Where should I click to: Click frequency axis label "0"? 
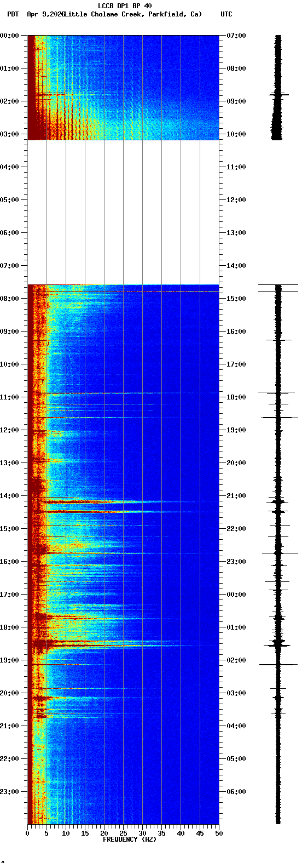point(27,833)
